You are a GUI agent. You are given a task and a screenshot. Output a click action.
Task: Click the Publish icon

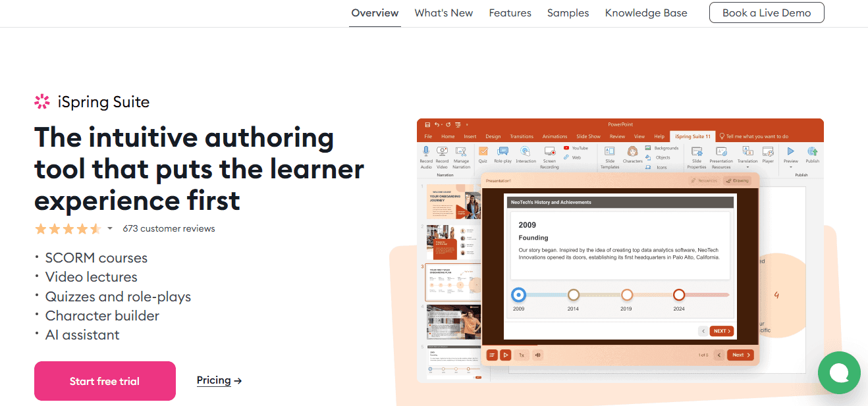(x=813, y=151)
